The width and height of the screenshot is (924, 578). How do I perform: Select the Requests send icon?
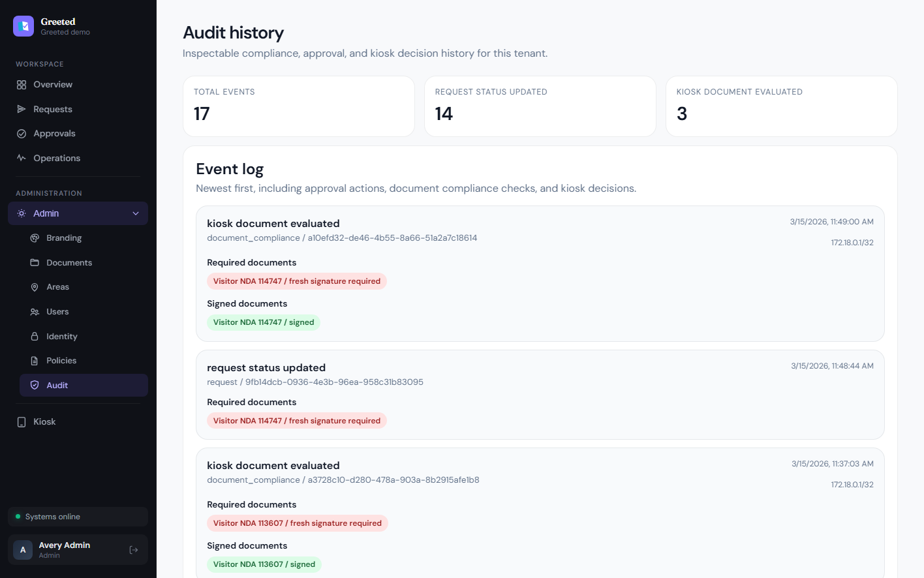[x=22, y=109]
